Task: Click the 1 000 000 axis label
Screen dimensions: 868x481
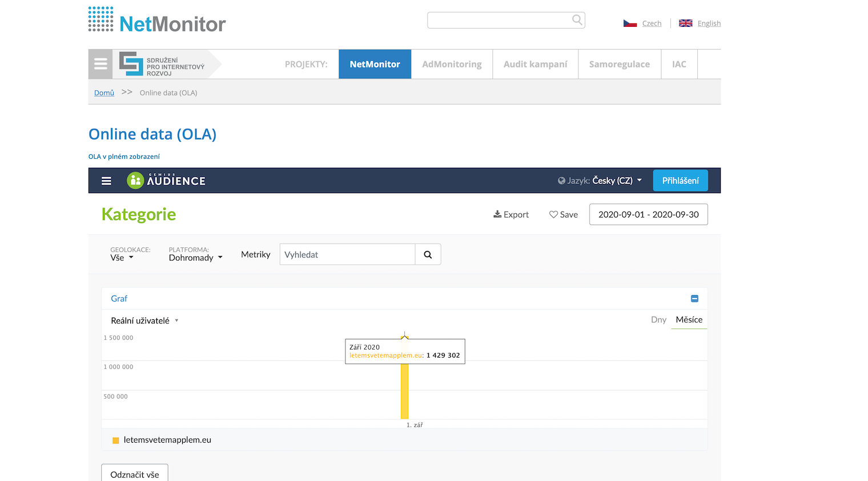Action: (118, 367)
